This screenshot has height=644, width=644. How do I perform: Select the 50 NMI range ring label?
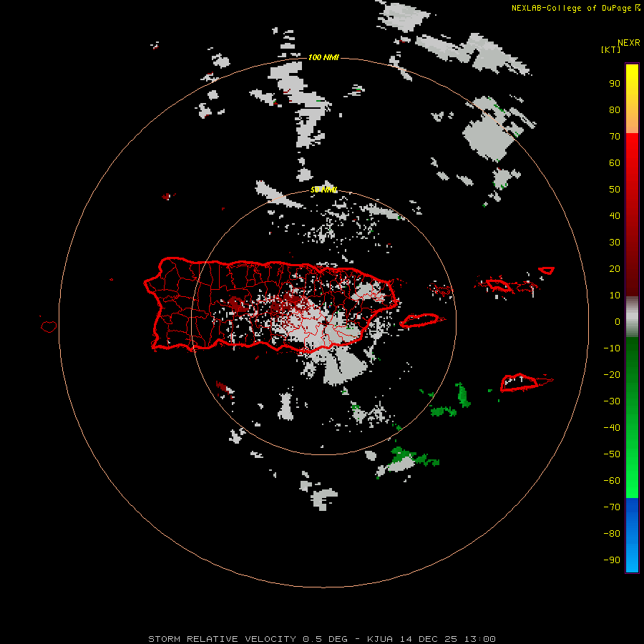point(323,190)
